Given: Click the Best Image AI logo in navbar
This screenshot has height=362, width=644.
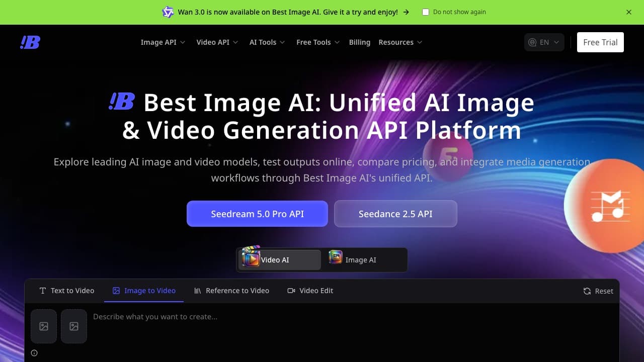Looking at the screenshot, I should [x=30, y=42].
